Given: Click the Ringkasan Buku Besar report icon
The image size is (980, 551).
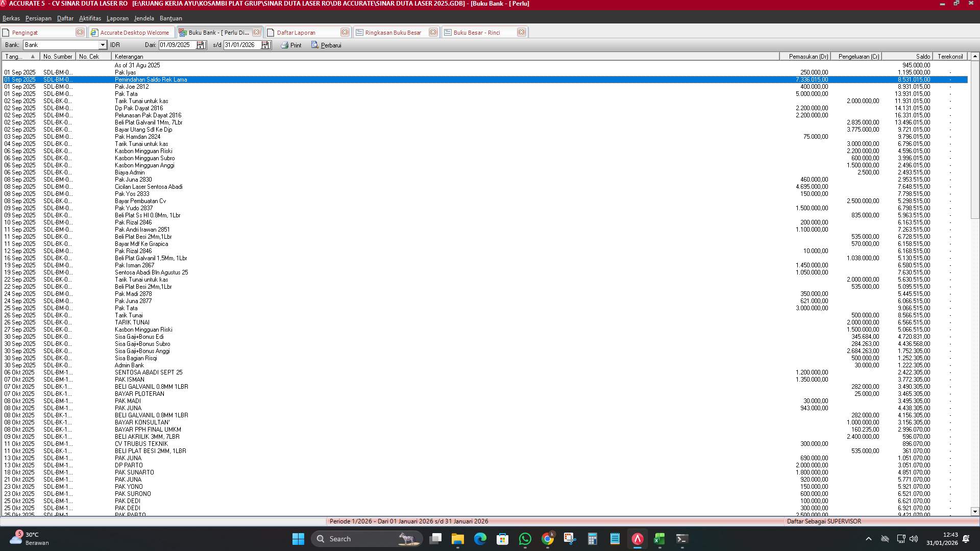Looking at the screenshot, I should click(x=359, y=32).
